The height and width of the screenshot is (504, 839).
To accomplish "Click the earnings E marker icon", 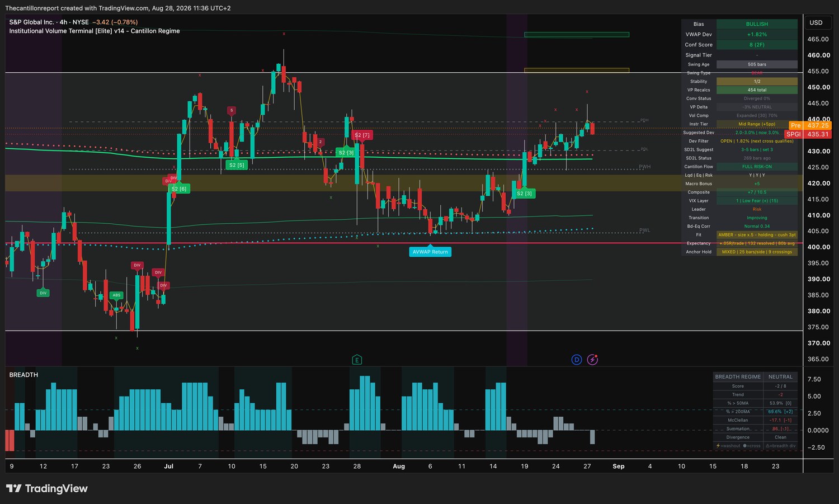I will pyautogui.click(x=357, y=360).
